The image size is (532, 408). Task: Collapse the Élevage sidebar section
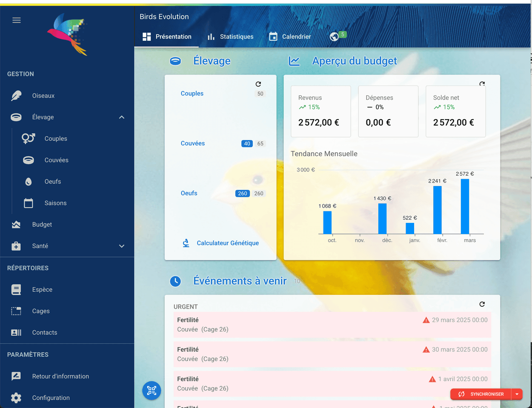tap(122, 117)
